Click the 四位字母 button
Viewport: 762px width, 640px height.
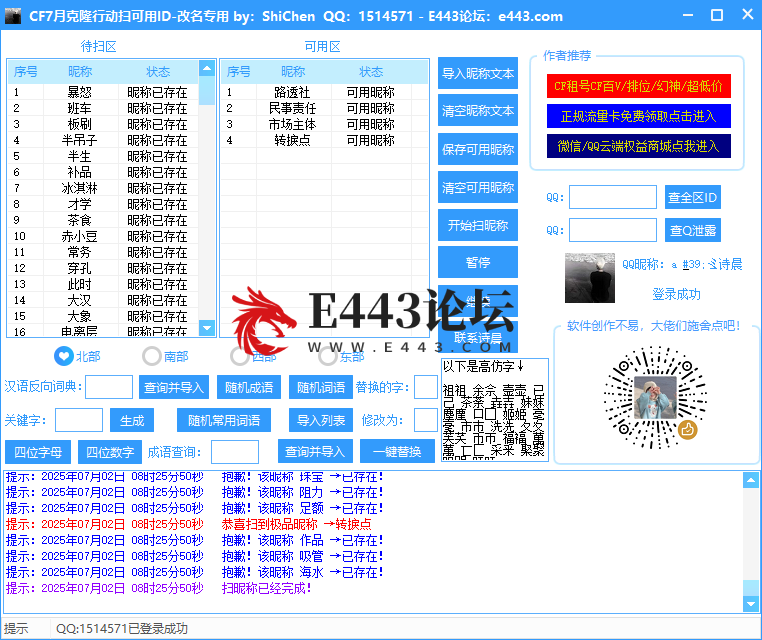click(x=38, y=452)
